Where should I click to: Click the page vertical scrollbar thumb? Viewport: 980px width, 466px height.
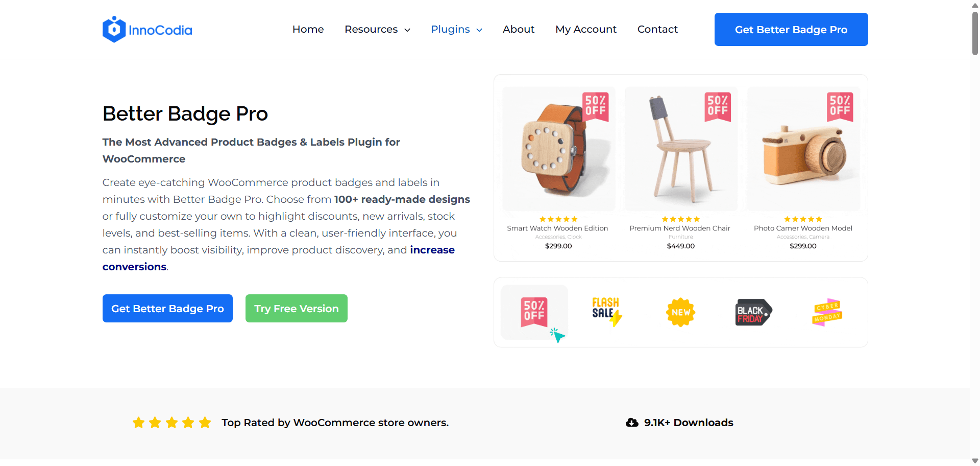coord(975,33)
